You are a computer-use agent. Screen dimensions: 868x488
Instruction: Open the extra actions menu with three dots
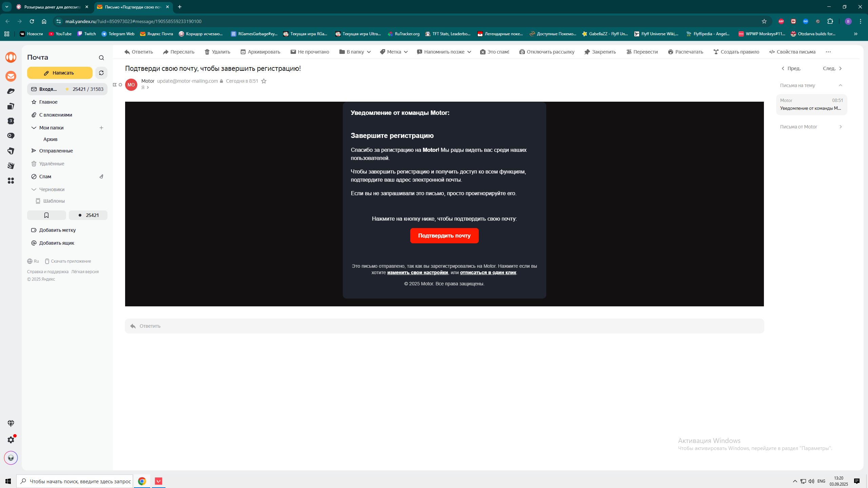point(829,52)
